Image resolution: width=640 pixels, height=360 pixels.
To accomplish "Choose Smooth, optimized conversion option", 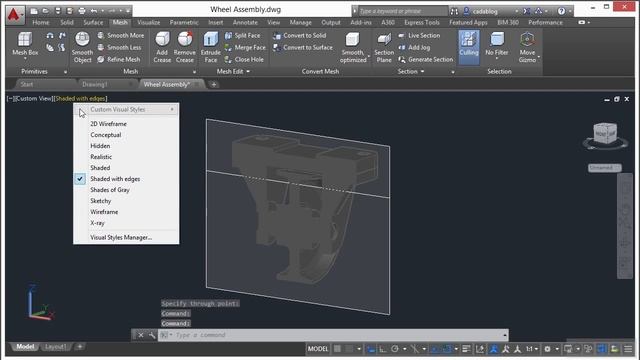I will 353,47.
